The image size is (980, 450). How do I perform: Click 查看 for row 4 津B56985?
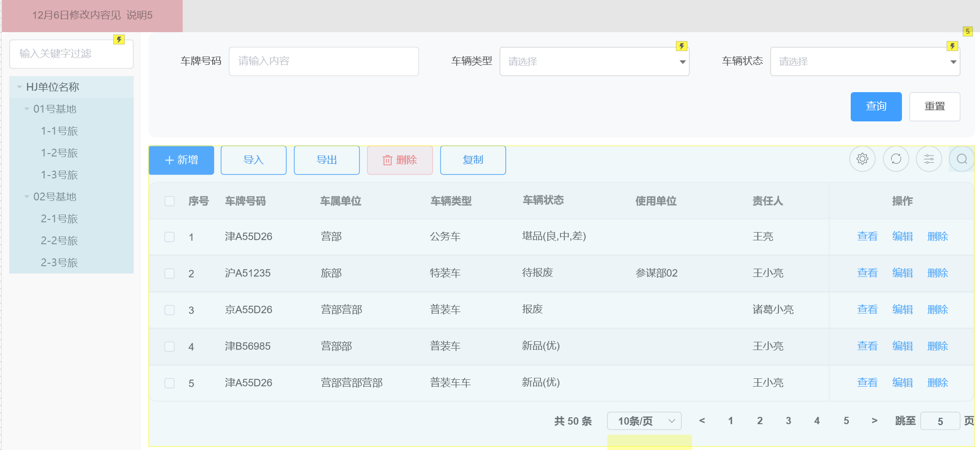(867, 346)
